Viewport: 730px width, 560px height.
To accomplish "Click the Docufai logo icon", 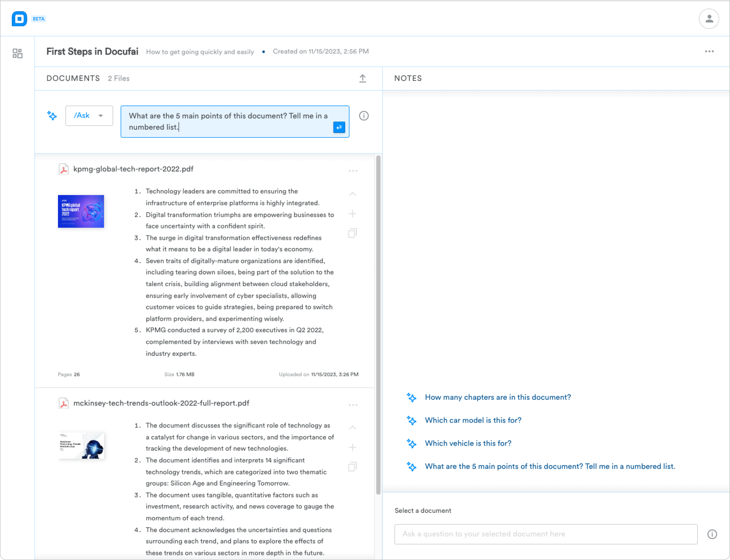I will pyautogui.click(x=19, y=19).
